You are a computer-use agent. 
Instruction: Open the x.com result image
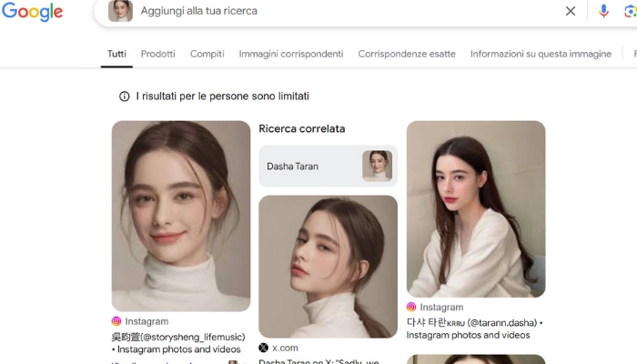point(328,267)
